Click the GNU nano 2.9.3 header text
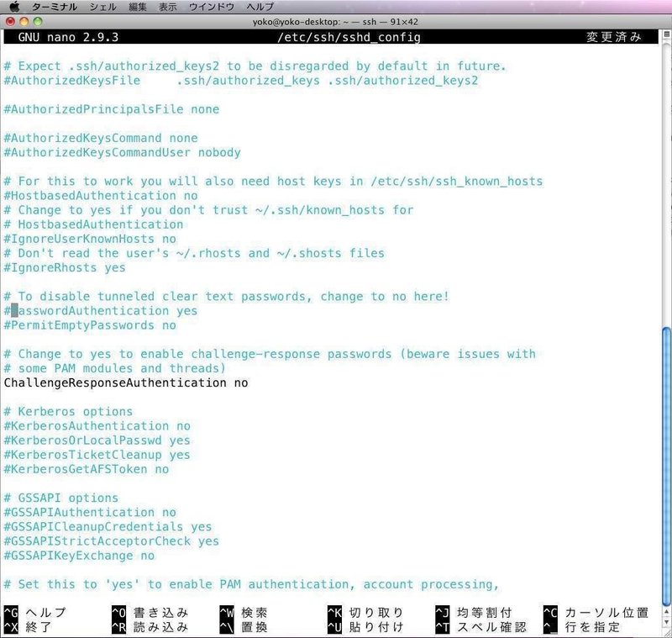Screen dimensions: 672x638 68,37
